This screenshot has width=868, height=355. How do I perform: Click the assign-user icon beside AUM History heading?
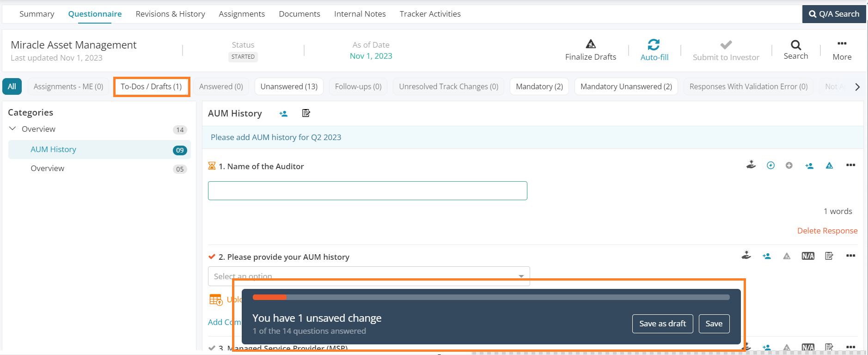point(283,114)
